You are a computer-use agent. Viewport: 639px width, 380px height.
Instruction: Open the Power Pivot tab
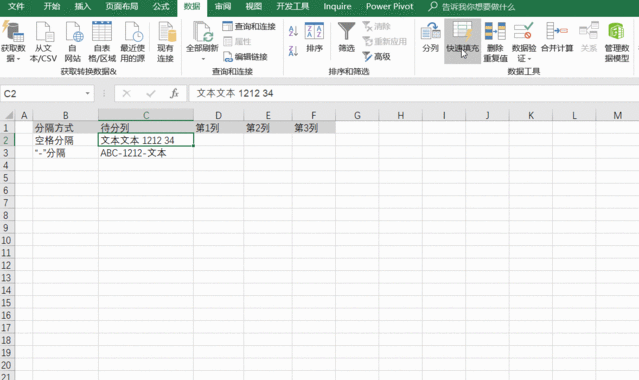(x=389, y=7)
